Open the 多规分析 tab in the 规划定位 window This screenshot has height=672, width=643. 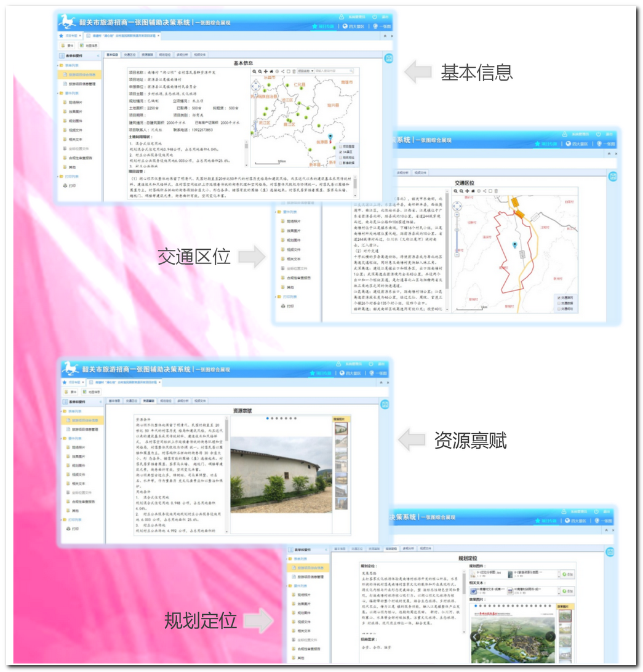(x=408, y=548)
